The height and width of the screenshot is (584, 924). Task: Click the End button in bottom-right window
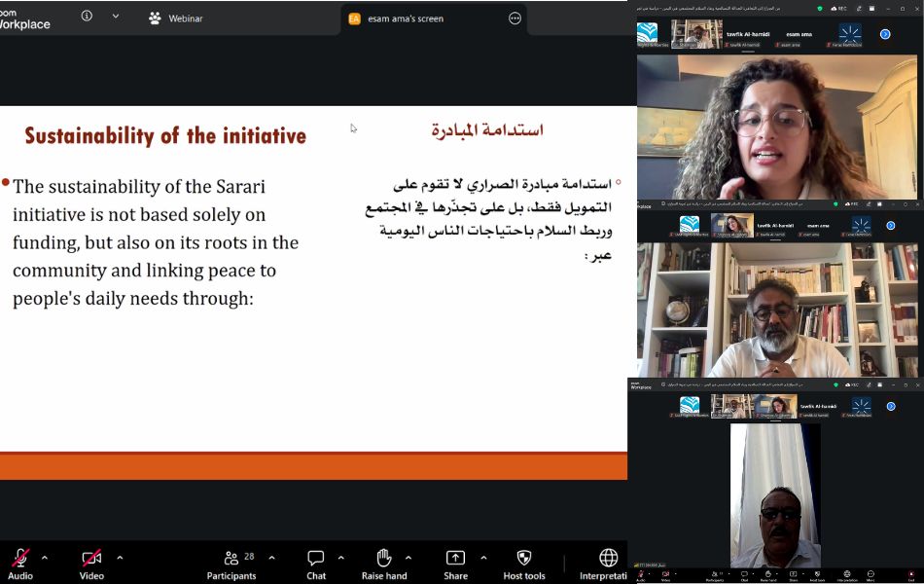tap(911, 576)
